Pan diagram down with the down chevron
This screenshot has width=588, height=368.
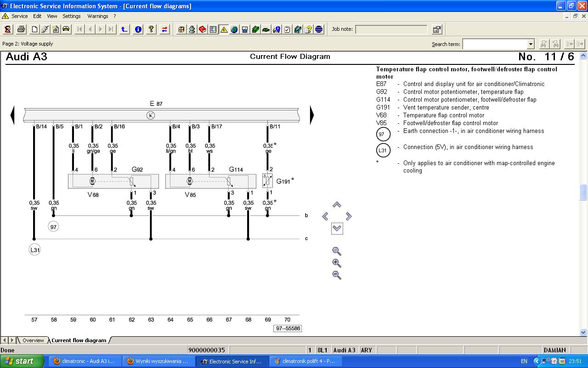coord(337,228)
